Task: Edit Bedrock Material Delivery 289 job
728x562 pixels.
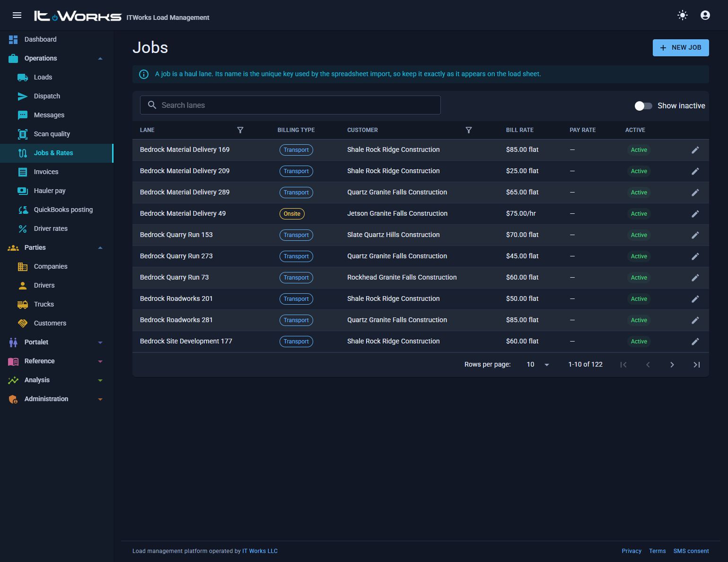Action: 695,193
